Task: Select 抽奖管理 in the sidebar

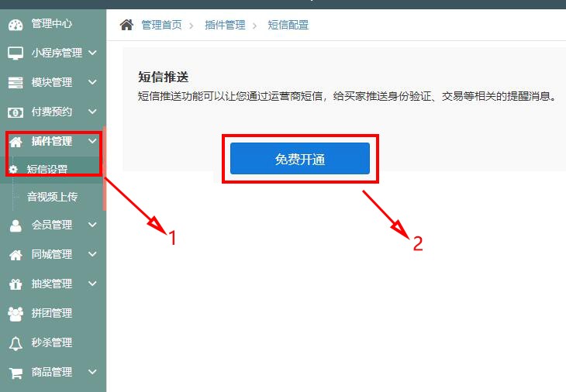Action: tap(52, 284)
